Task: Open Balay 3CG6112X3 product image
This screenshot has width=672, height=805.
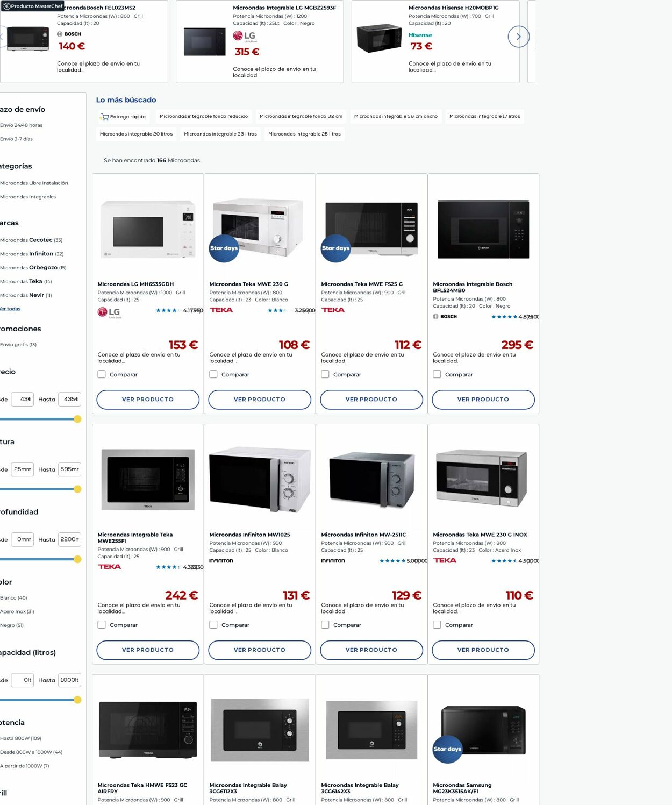Action: [x=260, y=730]
